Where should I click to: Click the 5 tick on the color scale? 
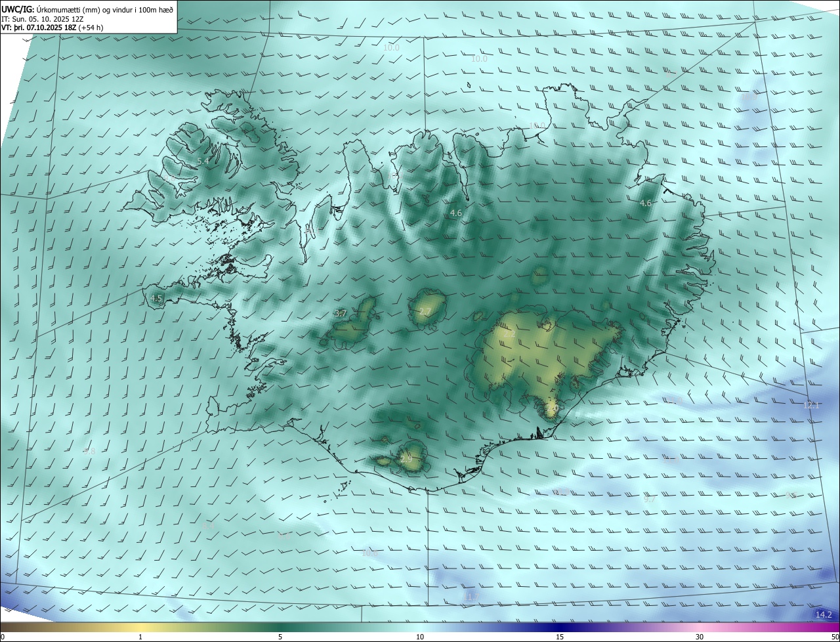pos(280,637)
